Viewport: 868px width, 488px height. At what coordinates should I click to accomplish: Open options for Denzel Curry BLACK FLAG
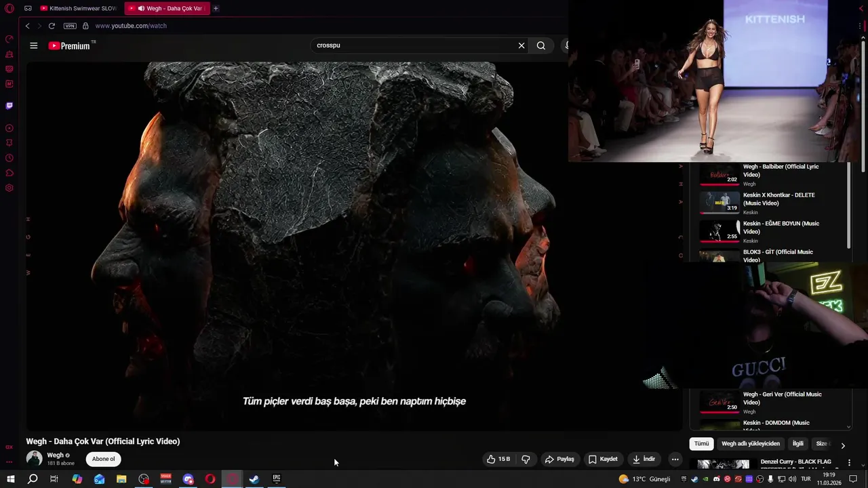pyautogui.click(x=849, y=463)
